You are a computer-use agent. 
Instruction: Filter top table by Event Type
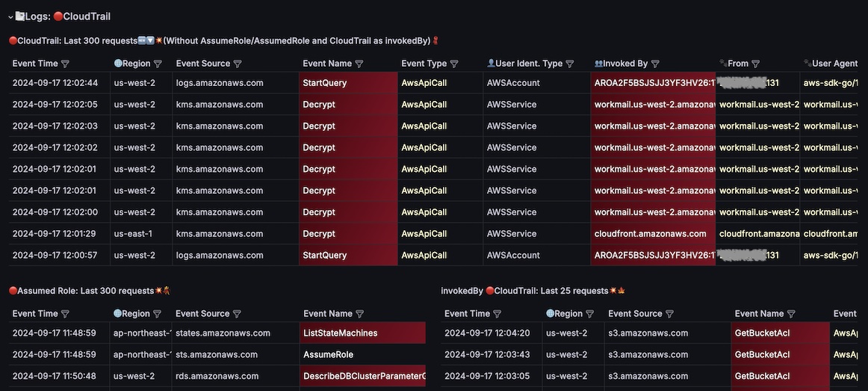pyautogui.click(x=454, y=64)
